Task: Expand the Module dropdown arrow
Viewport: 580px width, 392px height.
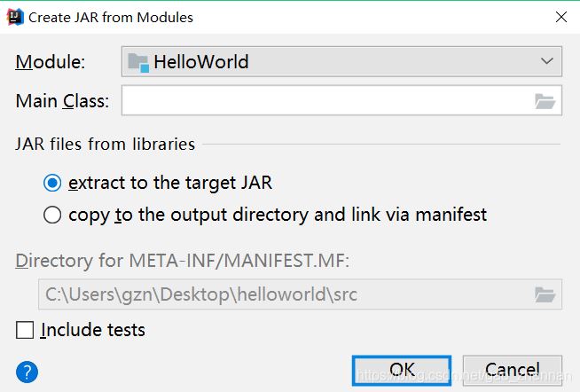Action: (545, 61)
